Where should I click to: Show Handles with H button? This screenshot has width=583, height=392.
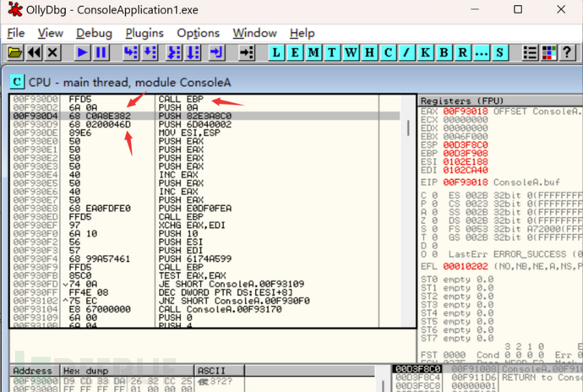[x=369, y=52]
